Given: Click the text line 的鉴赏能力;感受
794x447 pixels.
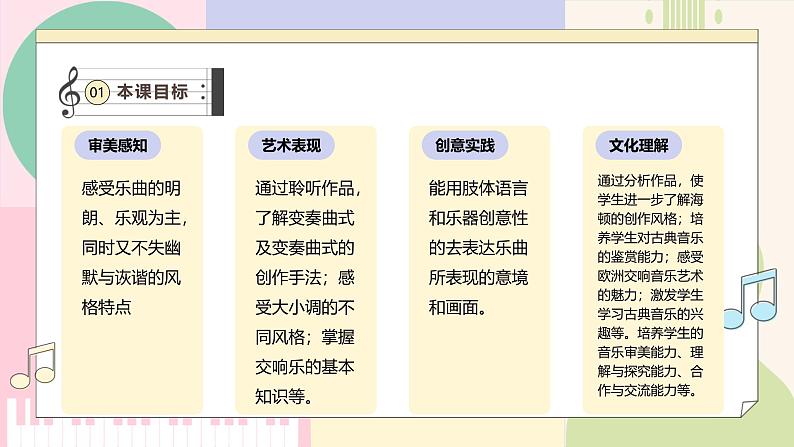Looking at the screenshot, I should tap(650, 257).
